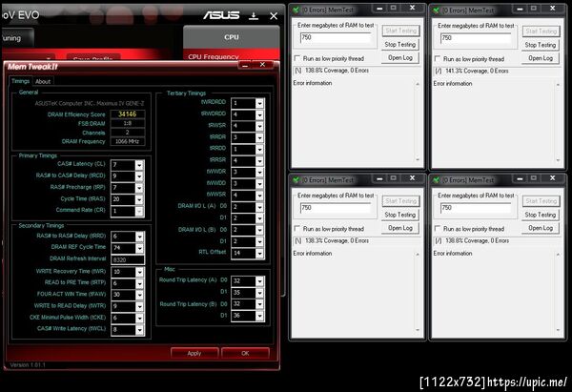Open the tWWDR dropdown
Image resolution: width=572 pixels, height=392 pixels.
259,173
